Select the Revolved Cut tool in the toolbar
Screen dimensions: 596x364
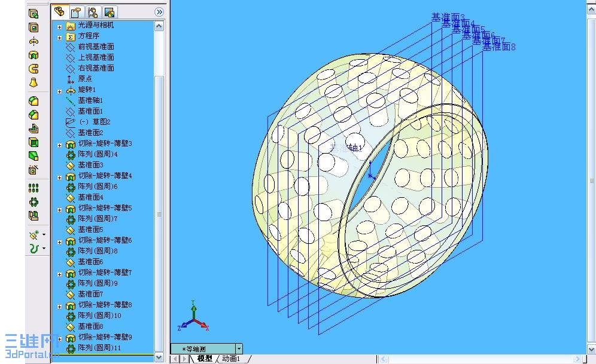[34, 55]
